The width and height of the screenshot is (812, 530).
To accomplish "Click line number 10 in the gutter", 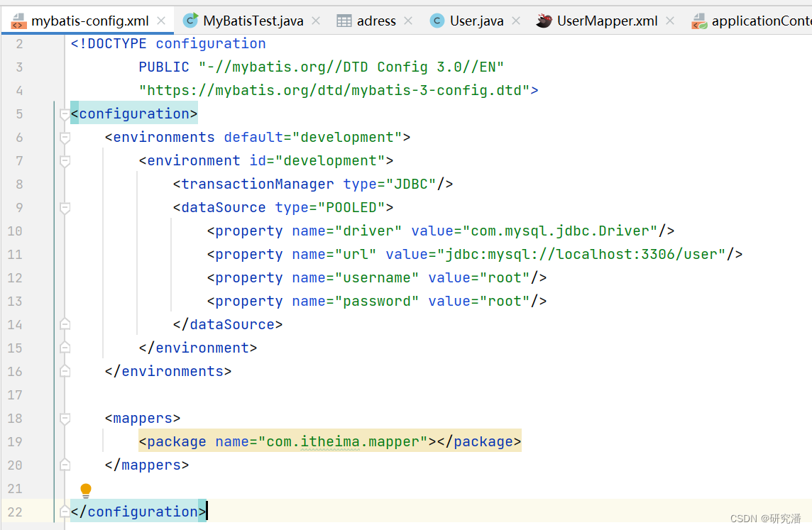I will click(x=15, y=231).
